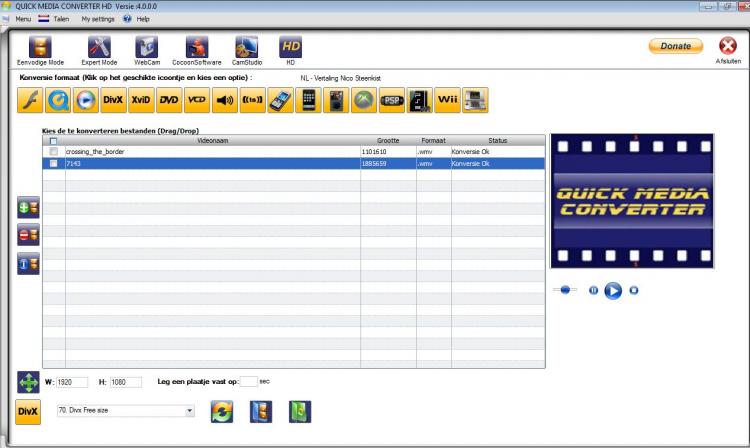The height and width of the screenshot is (448, 750).
Task: Open the Talen language menu
Action: pos(53,19)
